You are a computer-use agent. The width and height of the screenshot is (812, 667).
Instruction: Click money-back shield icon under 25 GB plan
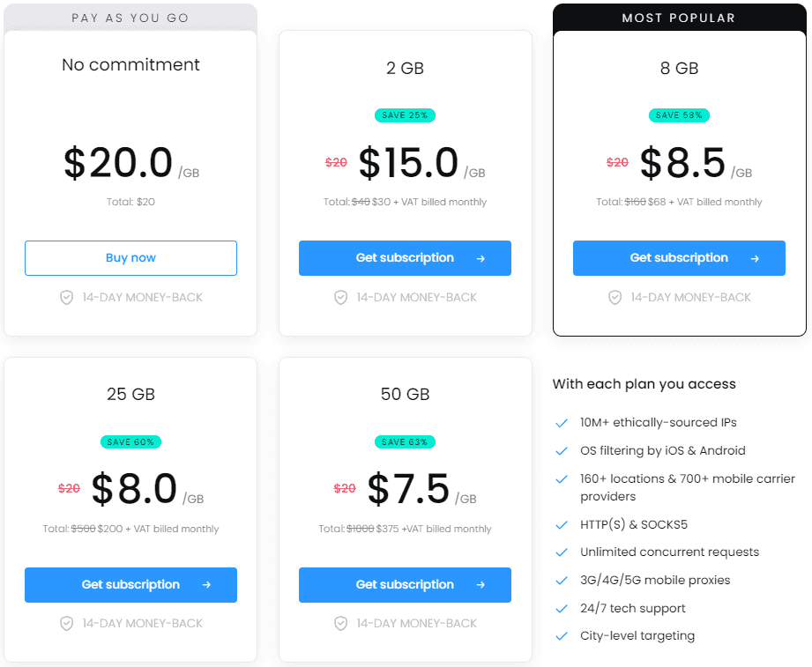click(x=67, y=624)
